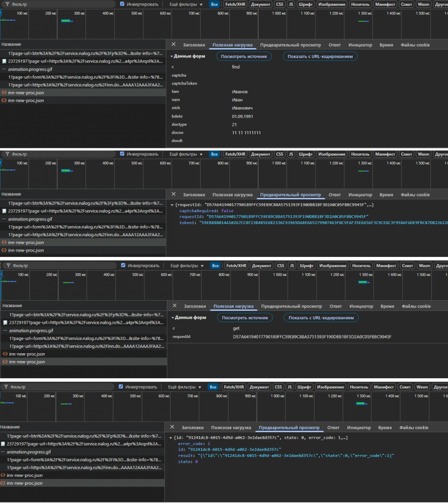Select Шрифт filter in the top panel
Image resolution: width=448 pixels, height=503 pixels.
point(305,4)
